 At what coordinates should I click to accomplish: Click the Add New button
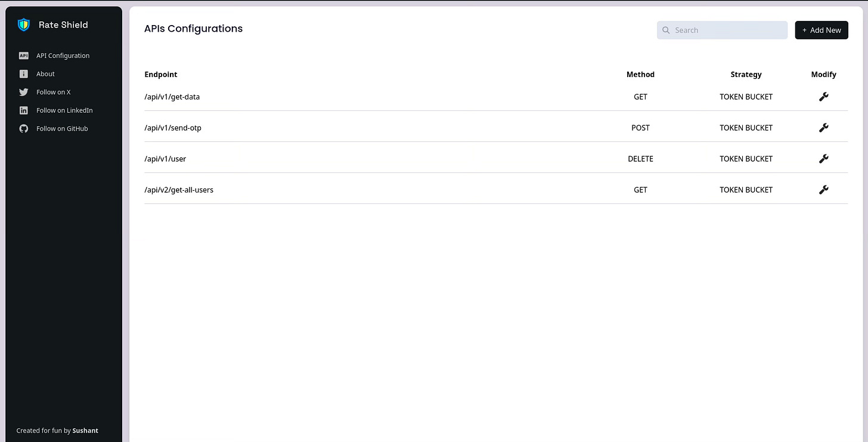point(821,30)
